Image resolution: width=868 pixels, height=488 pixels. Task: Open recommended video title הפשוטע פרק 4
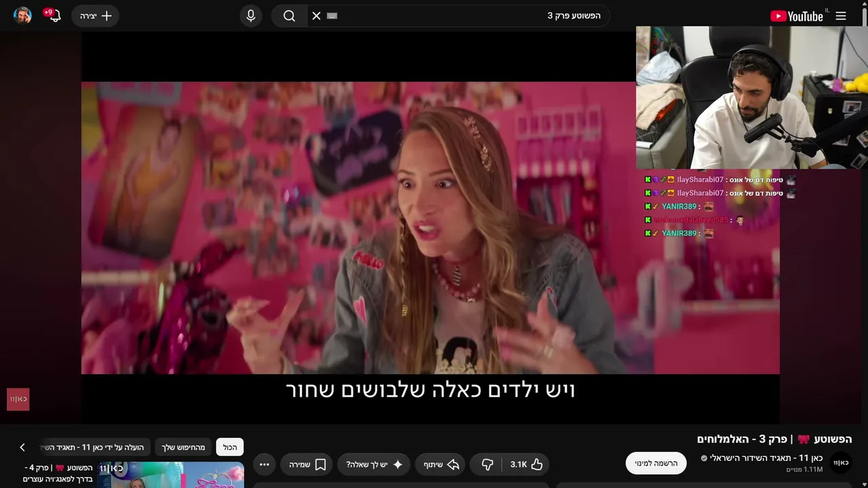(x=58, y=473)
